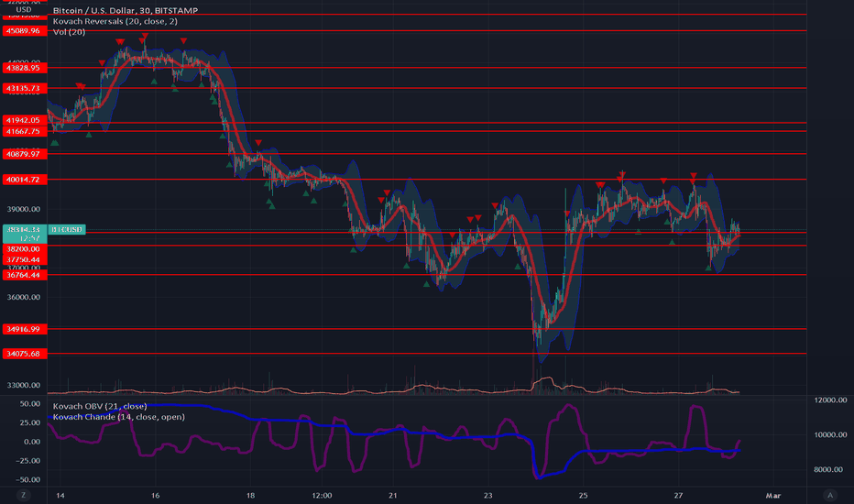Click the date label 18 on the time axis

pyautogui.click(x=250, y=495)
